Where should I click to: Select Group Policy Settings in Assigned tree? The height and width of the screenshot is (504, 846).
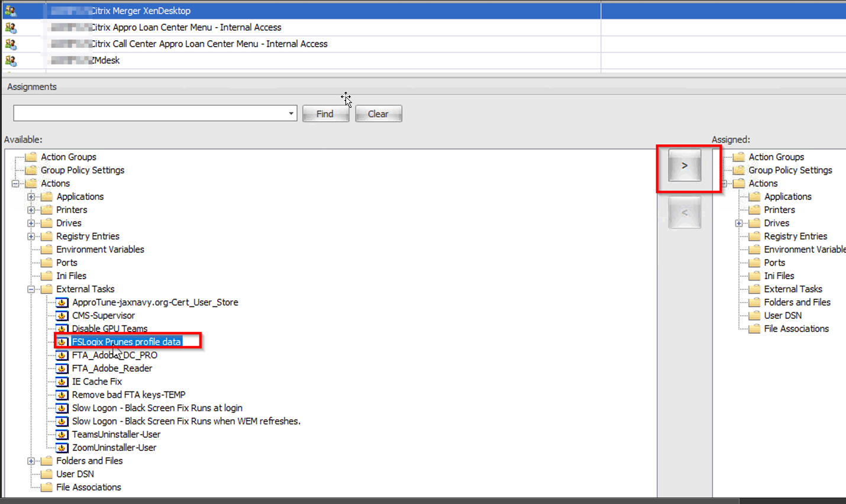(790, 170)
